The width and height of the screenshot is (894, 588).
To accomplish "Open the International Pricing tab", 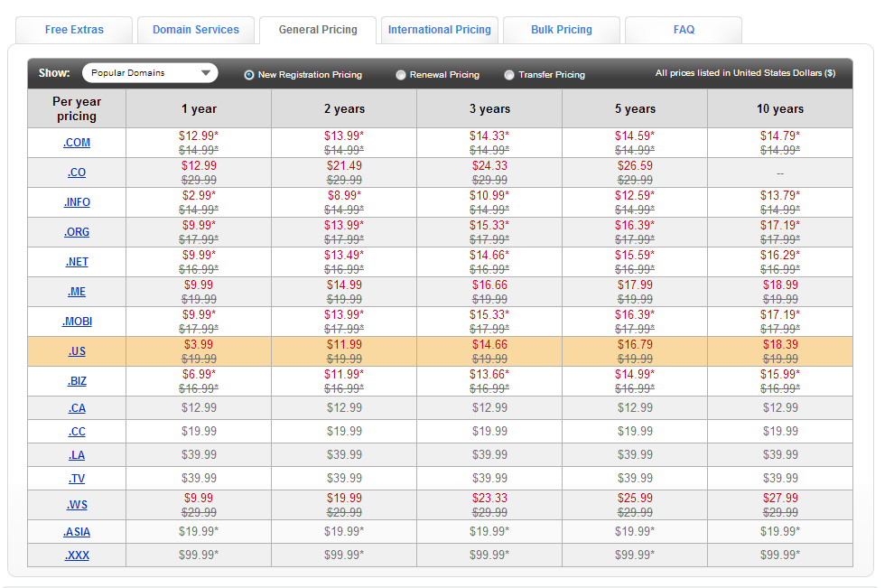I will coord(440,30).
